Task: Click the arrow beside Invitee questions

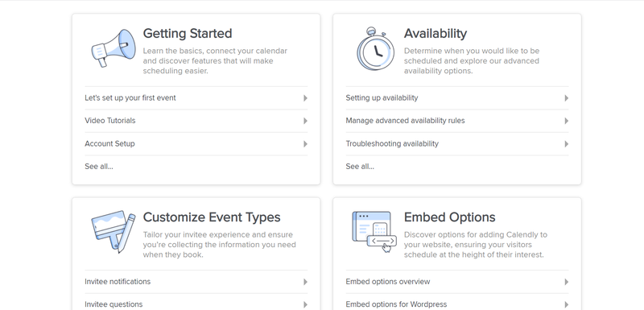Action: 305,304
